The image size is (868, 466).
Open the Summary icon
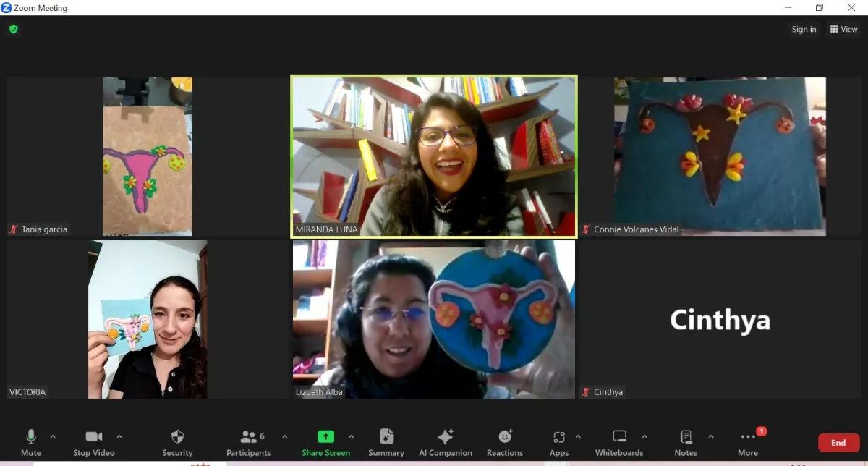[386, 436]
